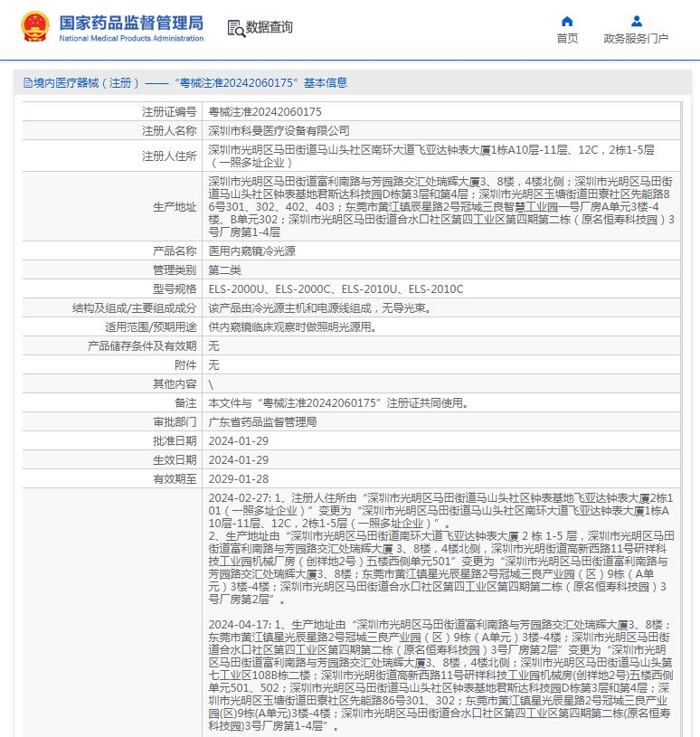Image resolution: width=700 pixels, height=737 pixels.
Task: Click the 注册人住所 address value
Action: [x=431, y=156]
